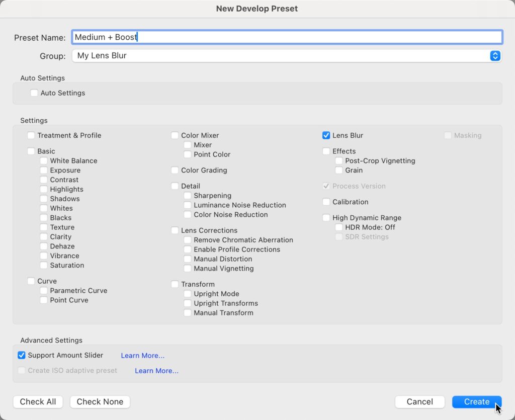Create the Medium + Boost preset
This screenshot has width=515, height=420.
(477, 401)
